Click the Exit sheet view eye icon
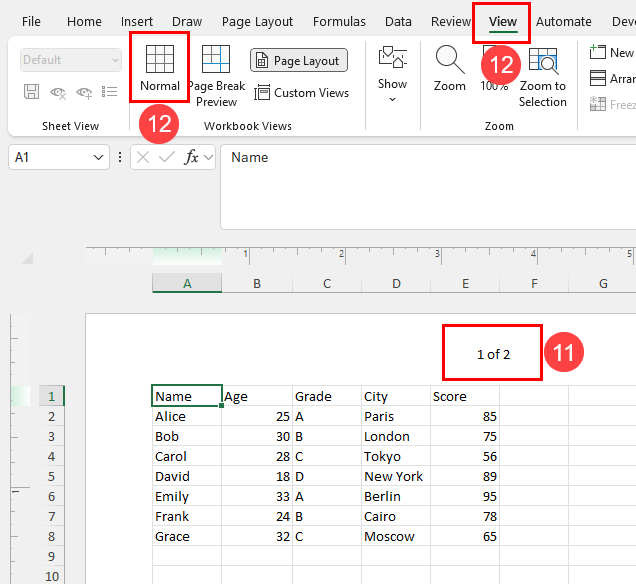This screenshot has height=584, width=636. [58, 92]
